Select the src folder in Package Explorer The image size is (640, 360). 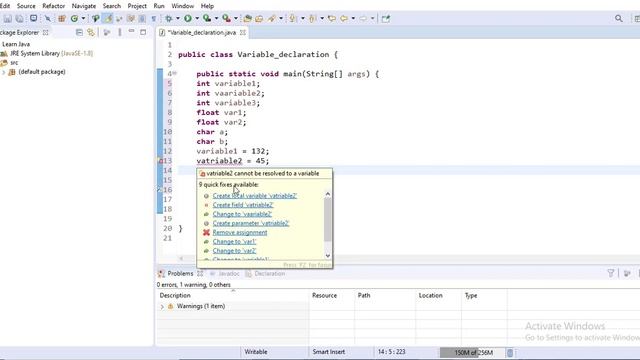click(x=14, y=63)
